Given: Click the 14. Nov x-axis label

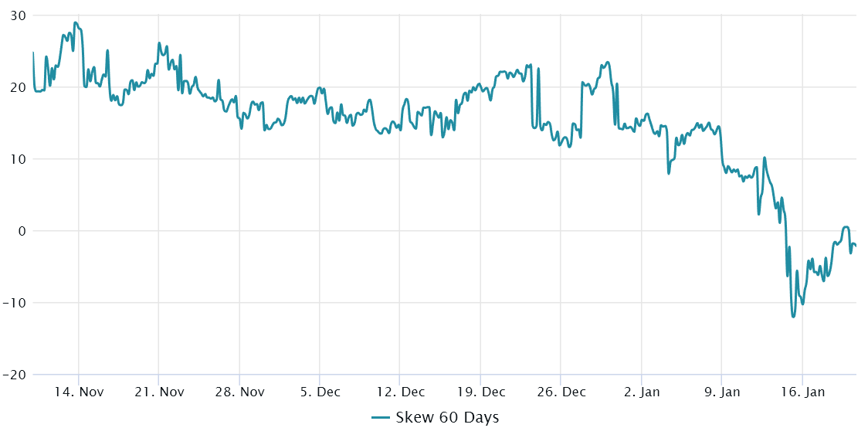Looking at the screenshot, I should 79,392.
